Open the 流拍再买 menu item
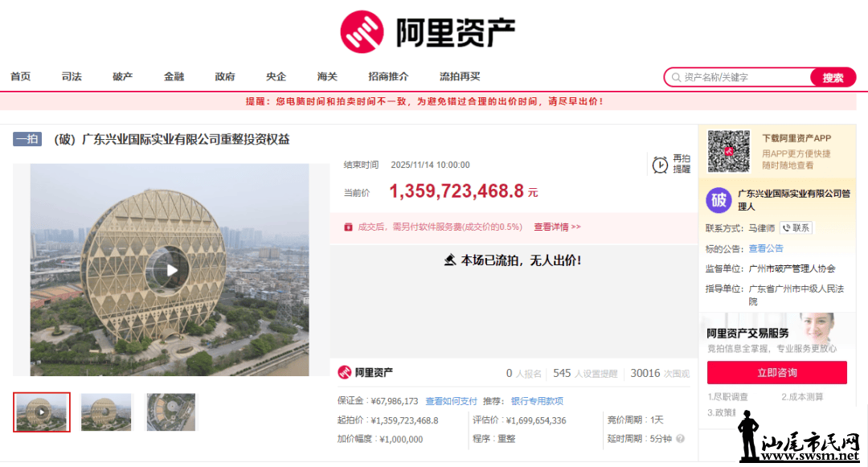 [x=460, y=77]
